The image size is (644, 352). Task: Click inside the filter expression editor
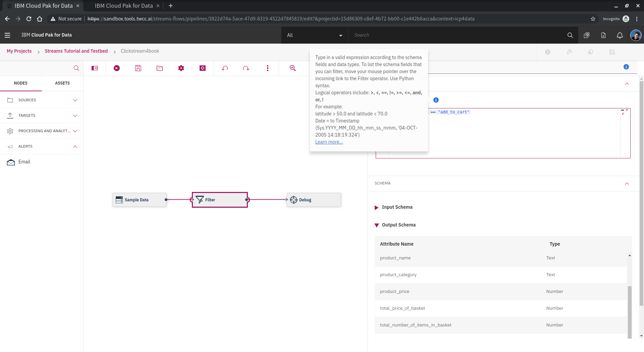coord(503,133)
